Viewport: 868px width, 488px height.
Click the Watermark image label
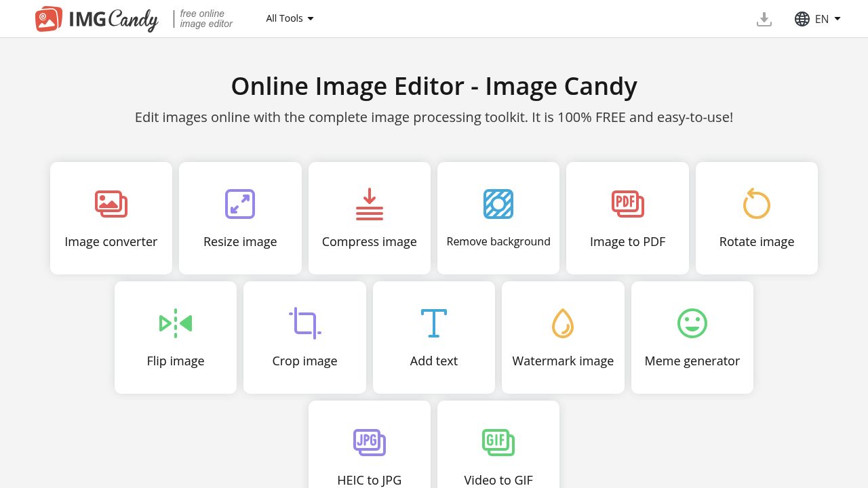[x=563, y=361]
